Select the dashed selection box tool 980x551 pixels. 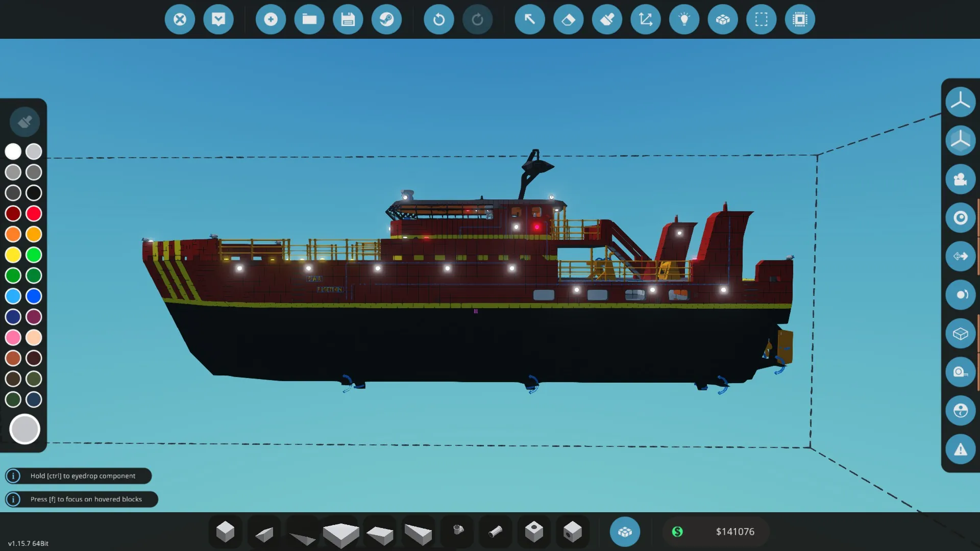point(761,19)
